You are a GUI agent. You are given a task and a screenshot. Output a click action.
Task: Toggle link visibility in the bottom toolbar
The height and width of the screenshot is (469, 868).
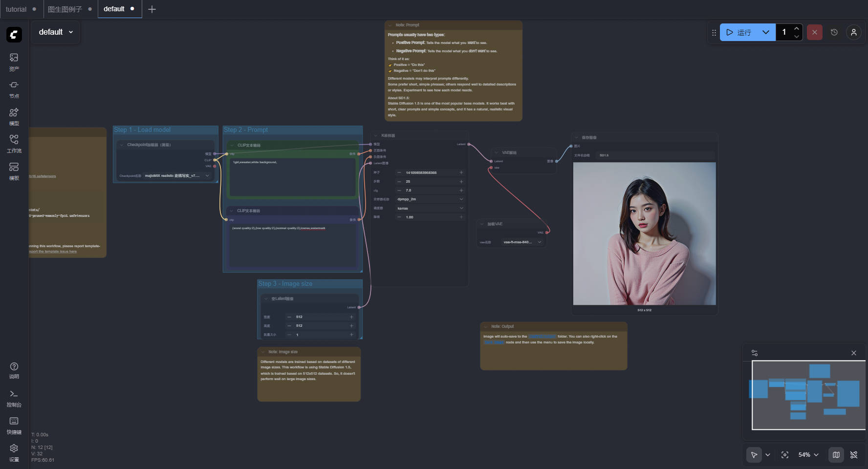pos(854,455)
